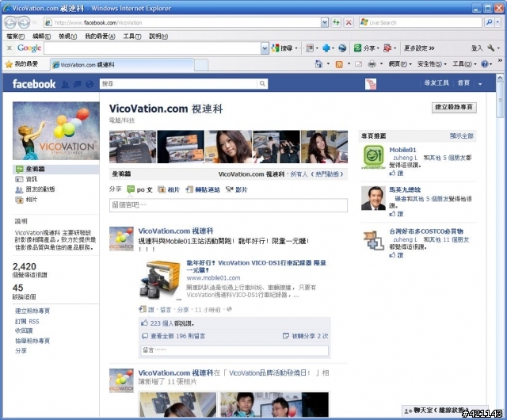Click the browser Back arrow button
Screen dimensions: 507x420
pyautogui.click(x=10, y=22)
